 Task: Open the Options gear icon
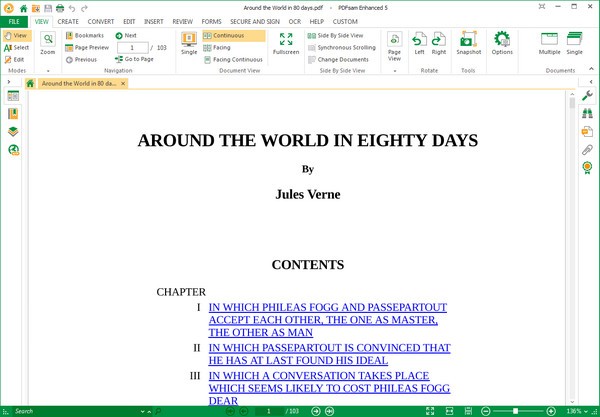[x=502, y=42]
